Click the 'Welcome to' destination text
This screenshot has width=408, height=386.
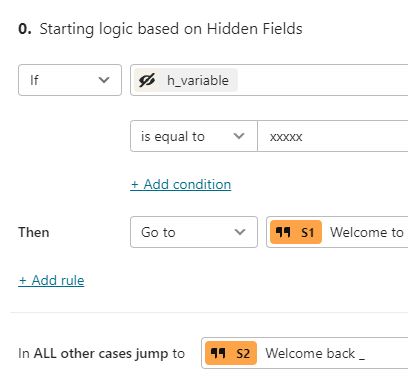click(x=367, y=232)
